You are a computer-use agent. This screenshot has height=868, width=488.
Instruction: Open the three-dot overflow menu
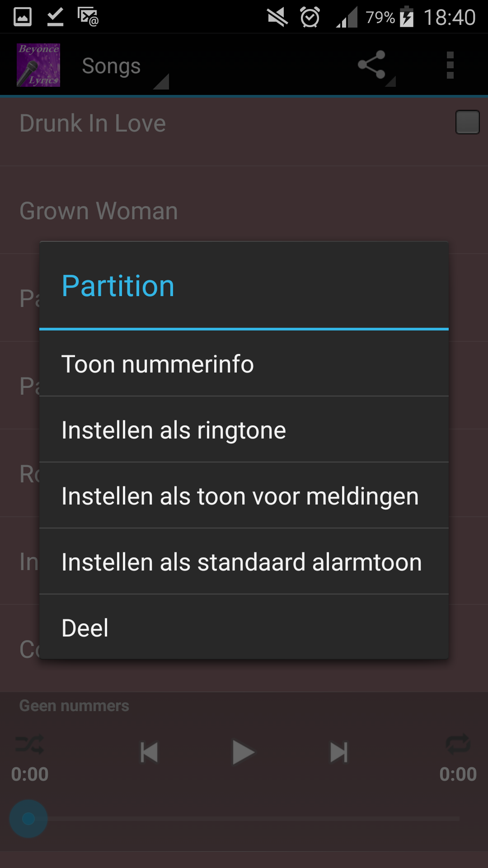coord(450,65)
